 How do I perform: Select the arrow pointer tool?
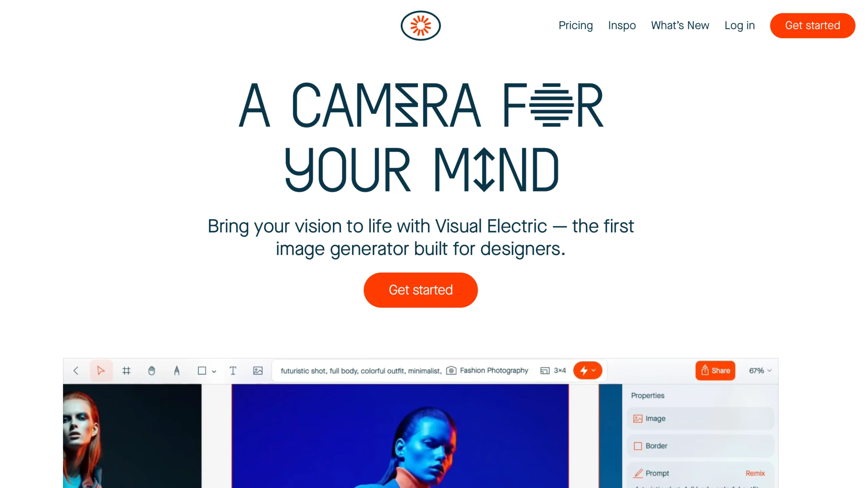[x=101, y=370]
